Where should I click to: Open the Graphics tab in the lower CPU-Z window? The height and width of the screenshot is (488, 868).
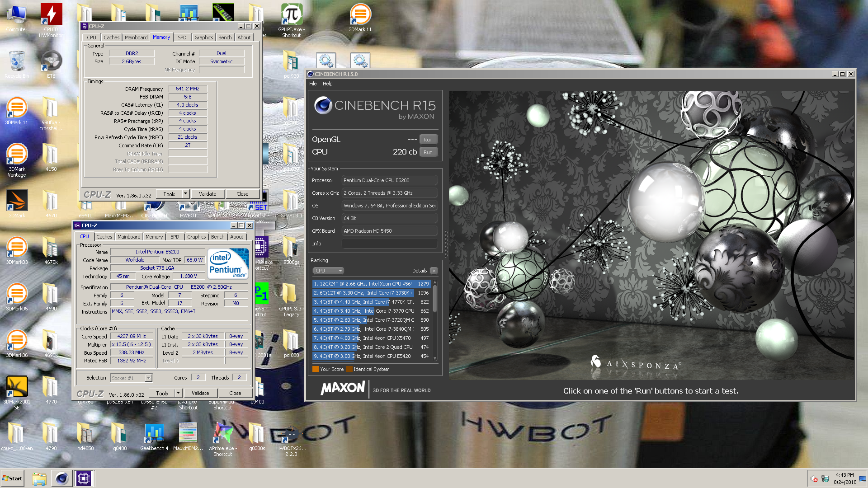point(196,237)
